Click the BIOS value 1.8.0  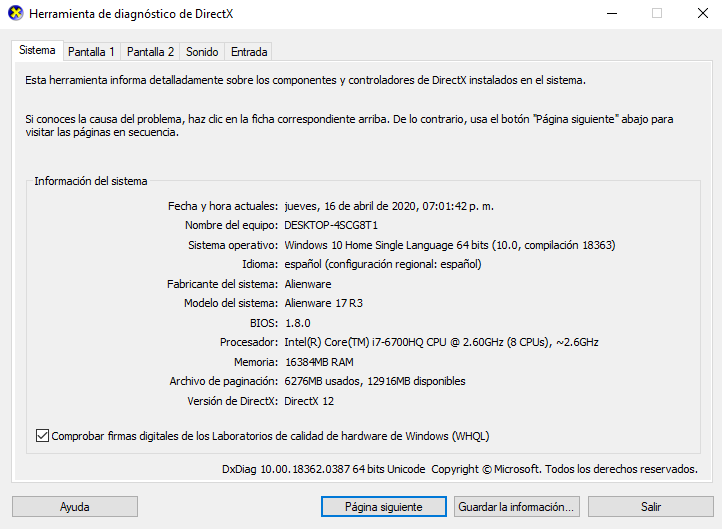(x=297, y=323)
